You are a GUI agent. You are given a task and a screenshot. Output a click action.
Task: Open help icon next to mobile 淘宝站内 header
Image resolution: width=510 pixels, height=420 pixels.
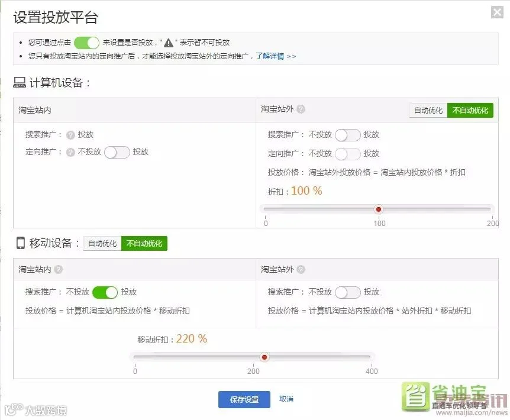click(x=58, y=270)
